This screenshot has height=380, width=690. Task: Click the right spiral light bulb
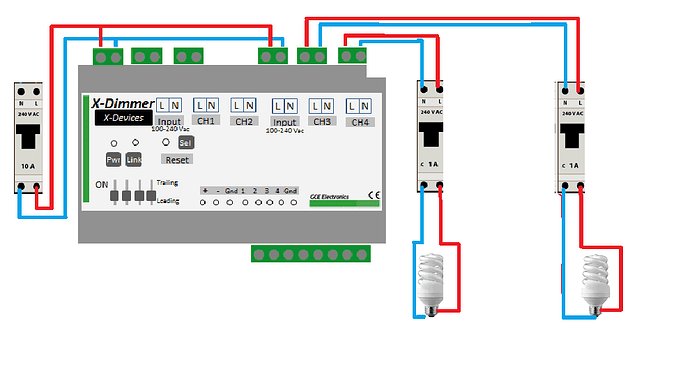coord(595,285)
